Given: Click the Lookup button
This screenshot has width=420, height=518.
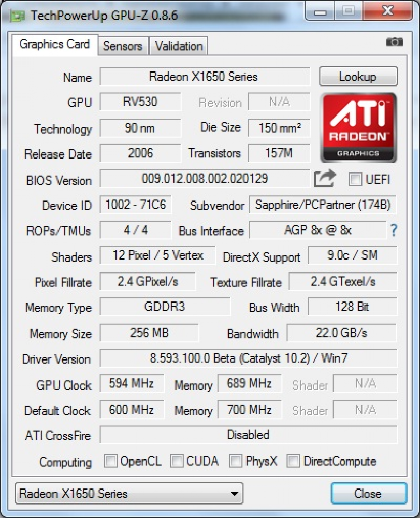Looking at the screenshot, I should (358, 76).
